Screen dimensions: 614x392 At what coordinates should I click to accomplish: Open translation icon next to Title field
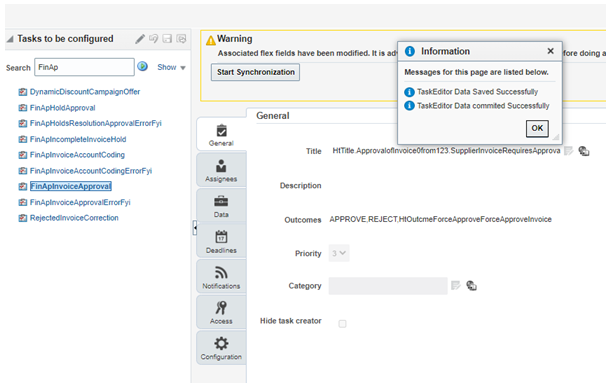(584, 151)
